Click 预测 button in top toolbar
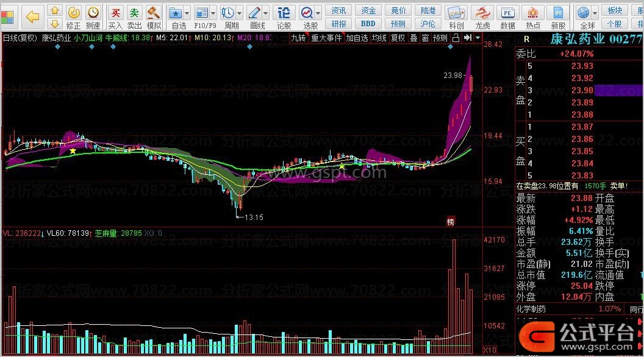The width and height of the screenshot is (644, 357). point(398,23)
